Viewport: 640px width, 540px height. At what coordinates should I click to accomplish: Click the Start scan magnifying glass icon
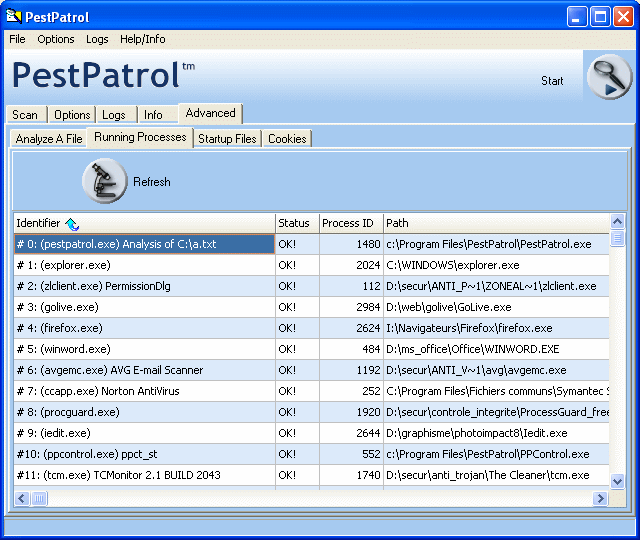click(x=609, y=76)
